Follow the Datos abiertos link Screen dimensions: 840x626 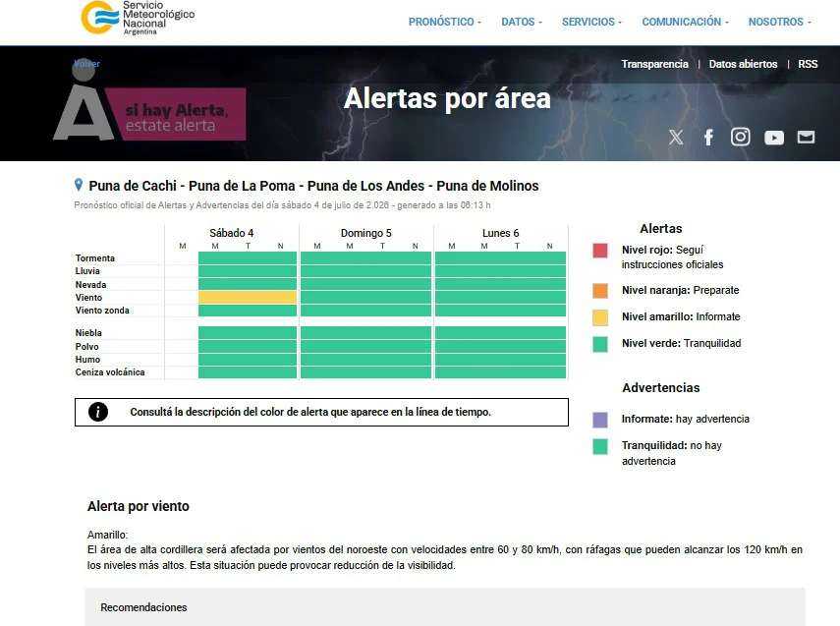click(x=743, y=64)
